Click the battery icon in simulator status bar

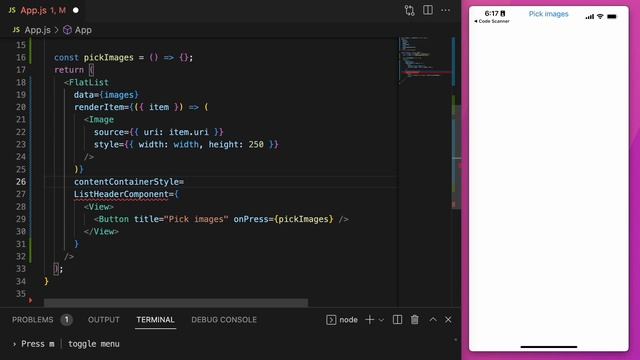(x=612, y=17)
